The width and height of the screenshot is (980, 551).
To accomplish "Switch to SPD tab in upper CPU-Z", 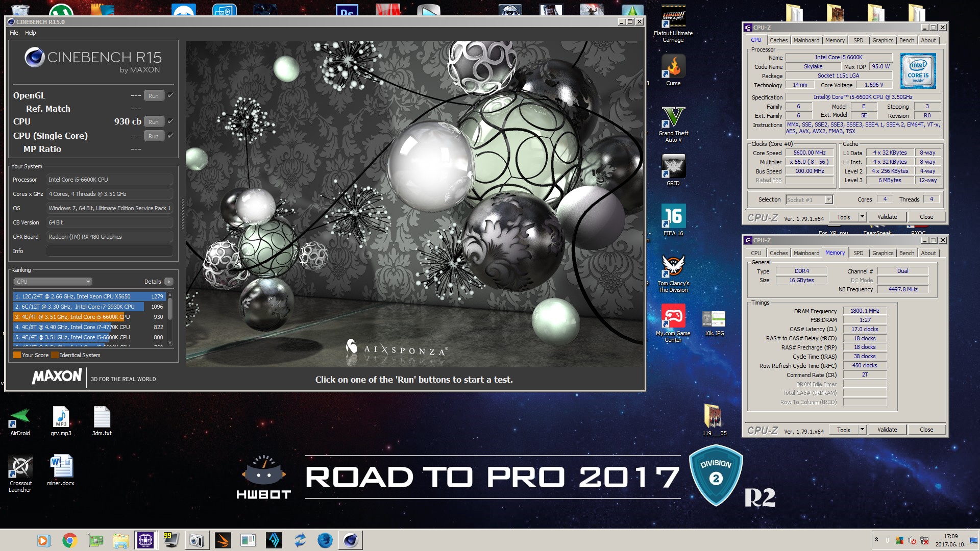I will point(859,40).
